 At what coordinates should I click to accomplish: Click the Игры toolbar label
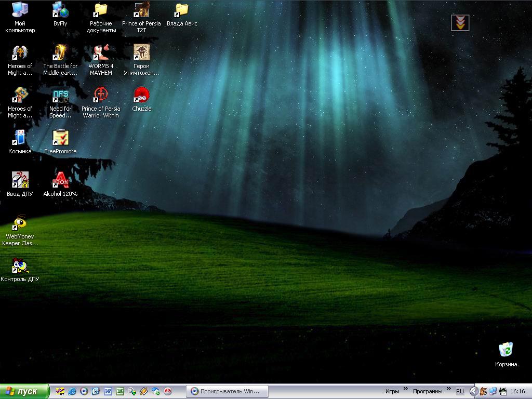pos(392,391)
